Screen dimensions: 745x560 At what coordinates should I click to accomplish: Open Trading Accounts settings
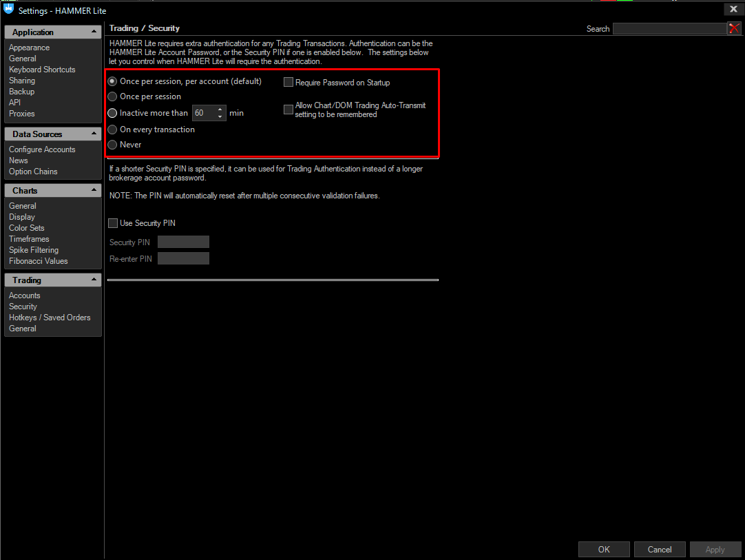(25, 295)
